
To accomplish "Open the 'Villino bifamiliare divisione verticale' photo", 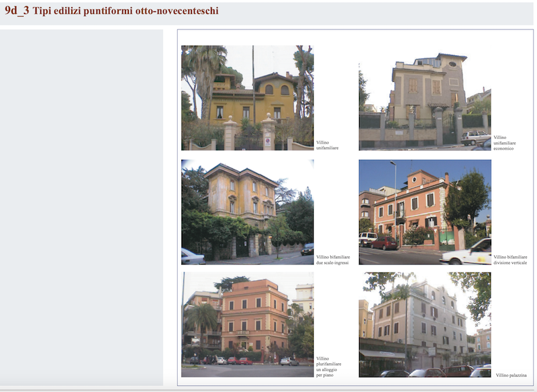I will 425,212.
